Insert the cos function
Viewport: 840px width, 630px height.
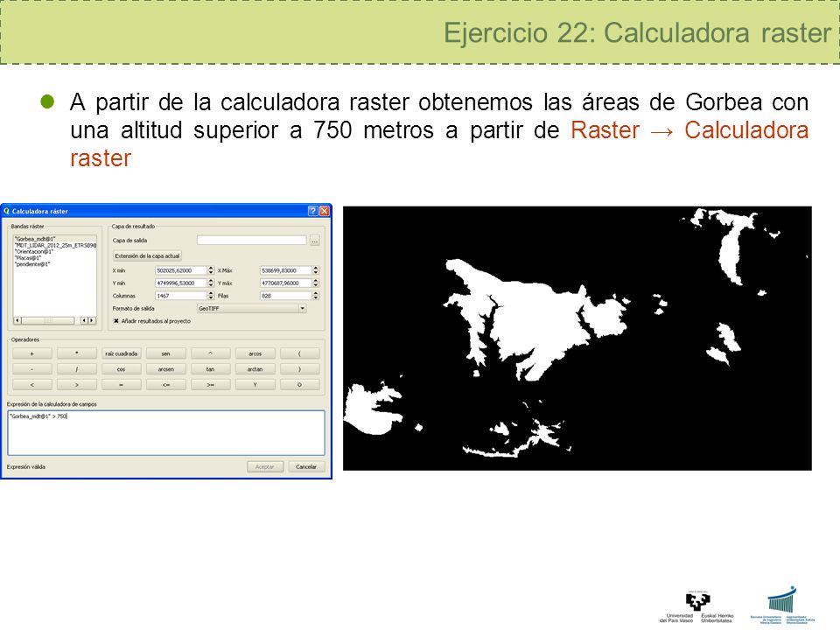pos(121,369)
